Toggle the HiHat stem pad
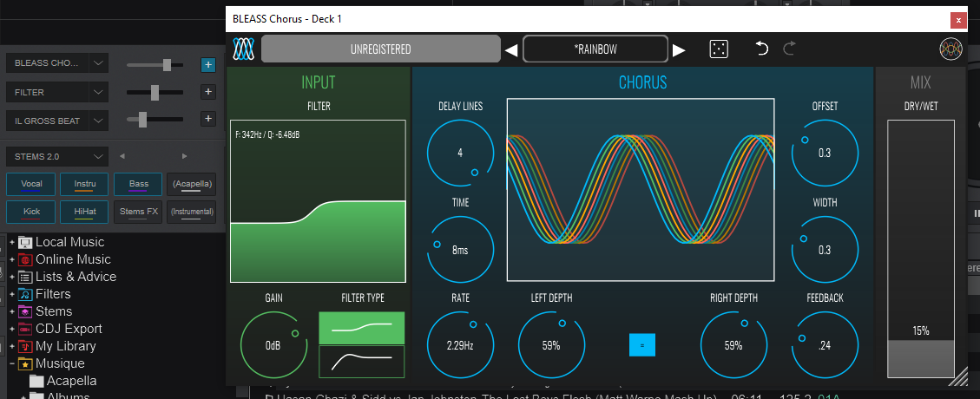Image resolution: width=980 pixels, height=399 pixels. tap(85, 212)
